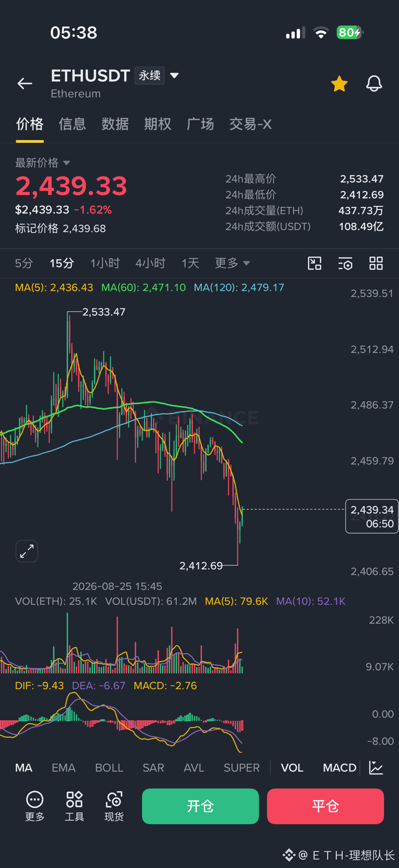Open the price alert bell
The width and height of the screenshot is (399, 868).
click(x=374, y=84)
